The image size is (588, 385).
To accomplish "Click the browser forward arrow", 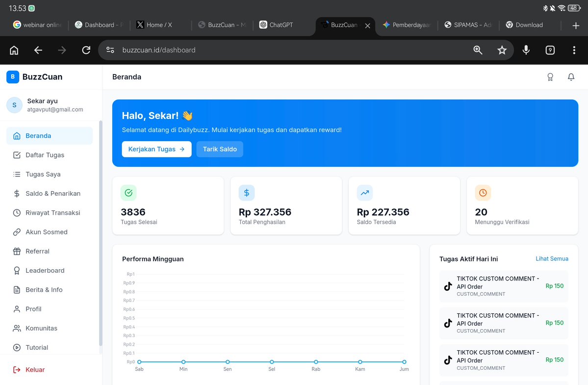I will tap(62, 50).
